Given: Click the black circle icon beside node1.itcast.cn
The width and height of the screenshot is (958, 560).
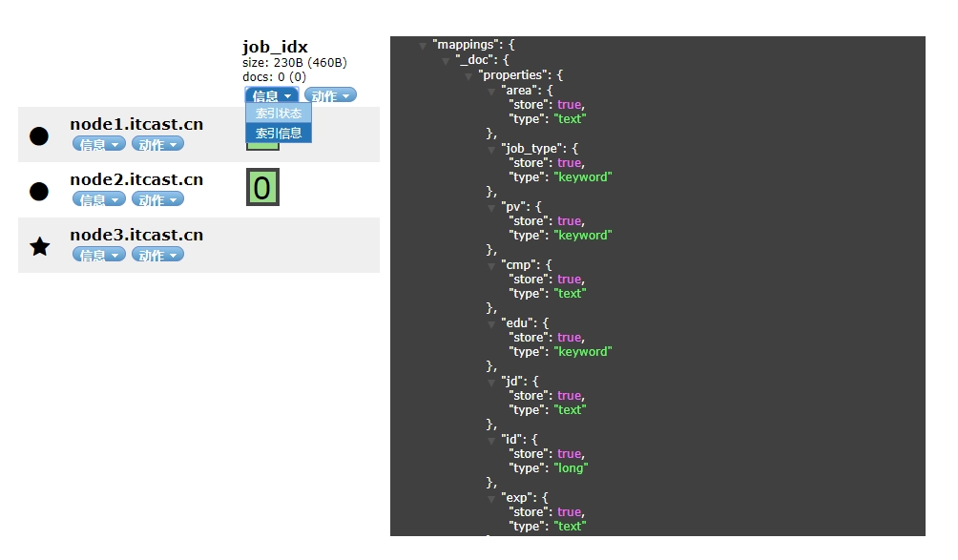Looking at the screenshot, I should point(39,136).
